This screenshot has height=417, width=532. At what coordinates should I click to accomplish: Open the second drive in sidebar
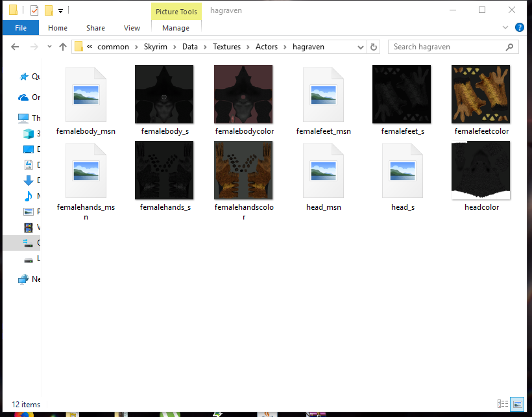point(32,259)
